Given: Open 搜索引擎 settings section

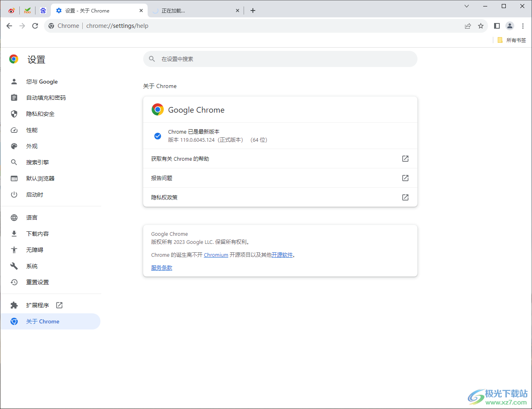Looking at the screenshot, I should click(x=50, y=162).
